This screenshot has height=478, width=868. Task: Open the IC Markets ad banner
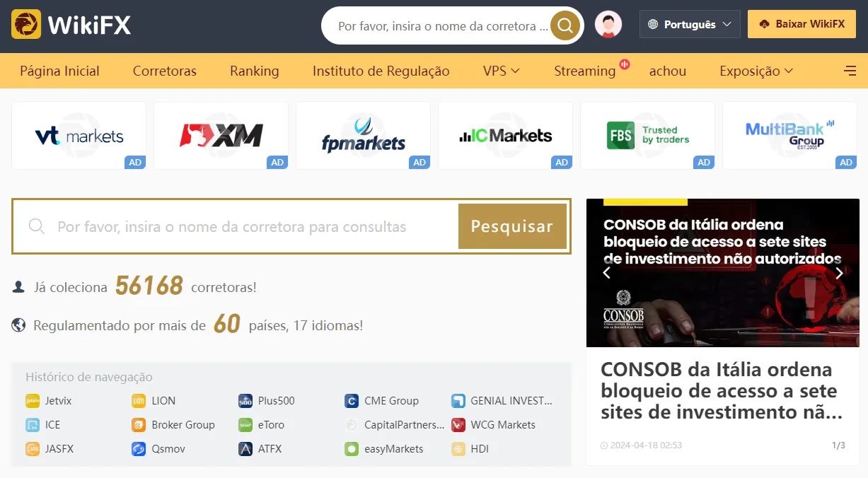506,136
